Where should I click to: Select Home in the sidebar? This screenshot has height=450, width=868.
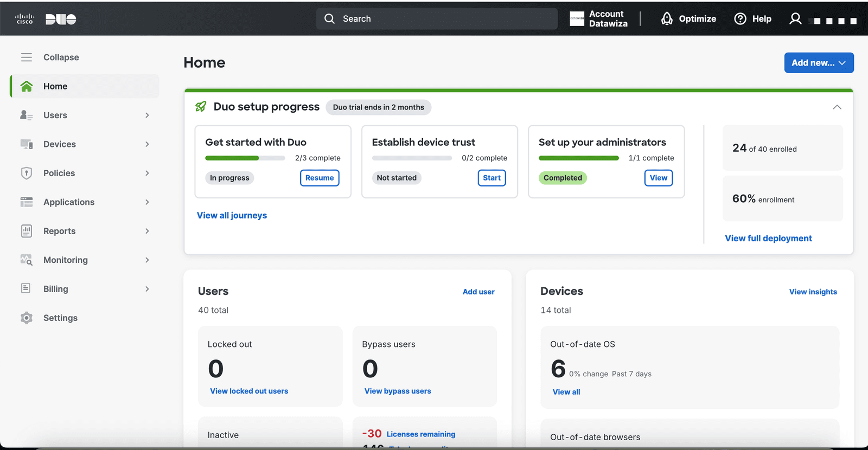point(85,86)
